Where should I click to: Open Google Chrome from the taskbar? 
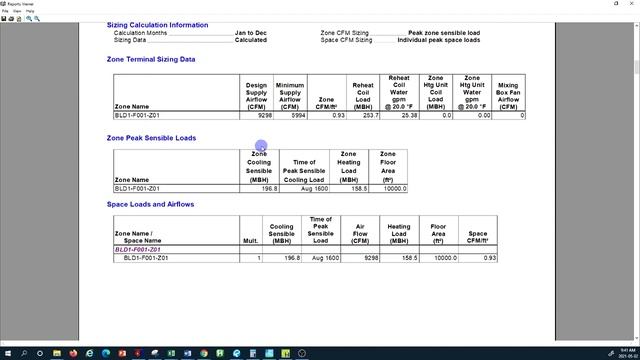pyautogui.click(x=204, y=353)
